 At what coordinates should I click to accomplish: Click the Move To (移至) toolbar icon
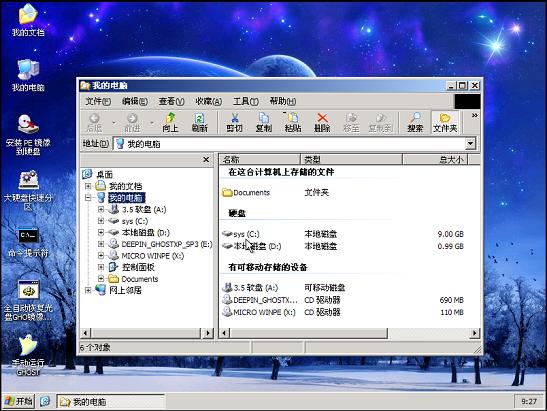[x=351, y=122]
